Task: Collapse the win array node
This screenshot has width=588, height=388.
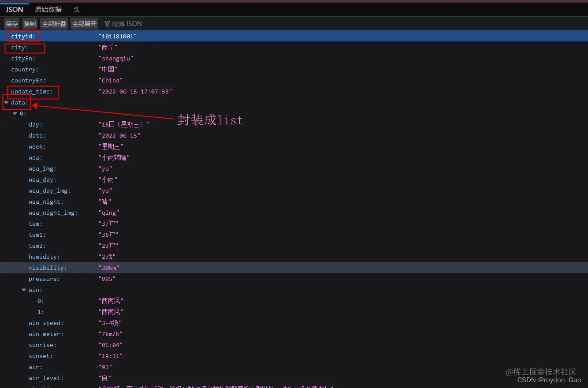Action: (x=24, y=290)
